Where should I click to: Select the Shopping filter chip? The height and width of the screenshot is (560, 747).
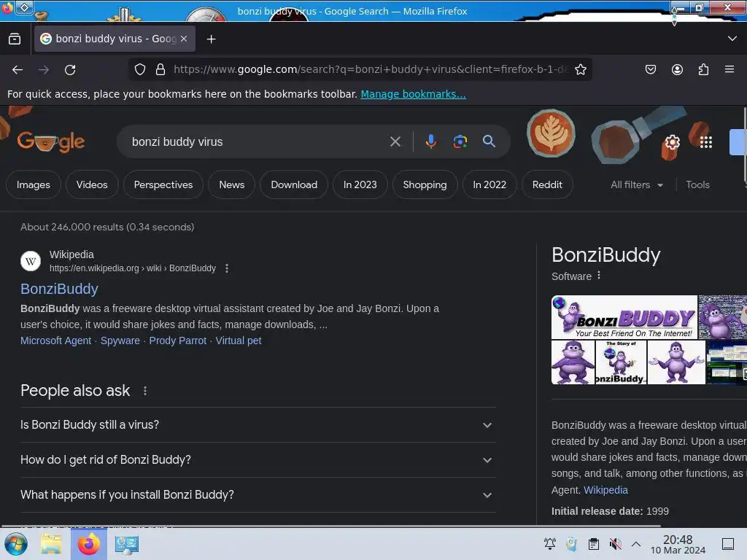[x=425, y=184]
